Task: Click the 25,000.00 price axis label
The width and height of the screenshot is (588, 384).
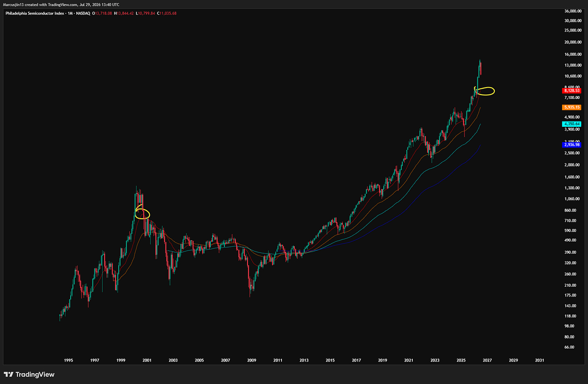Action: coord(573,30)
